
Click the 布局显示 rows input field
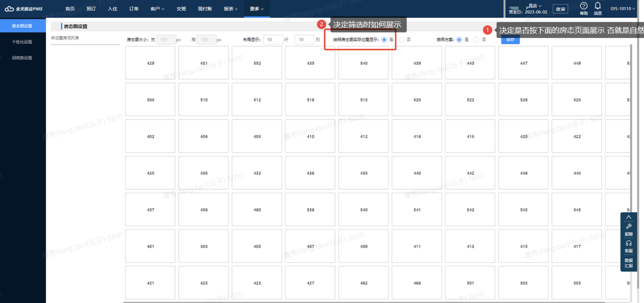pos(273,40)
